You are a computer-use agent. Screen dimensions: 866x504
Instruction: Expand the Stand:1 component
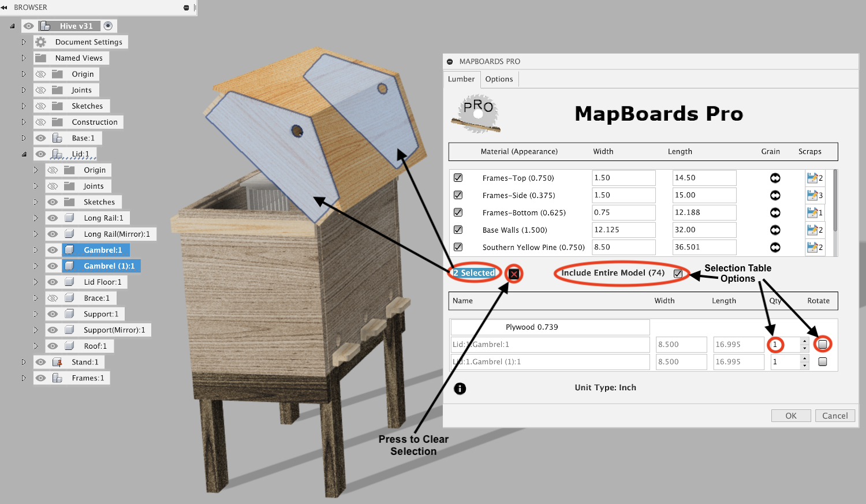[x=24, y=362]
